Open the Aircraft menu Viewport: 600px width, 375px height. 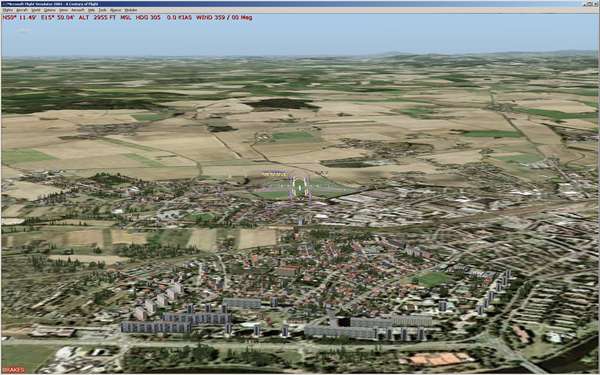[22, 10]
